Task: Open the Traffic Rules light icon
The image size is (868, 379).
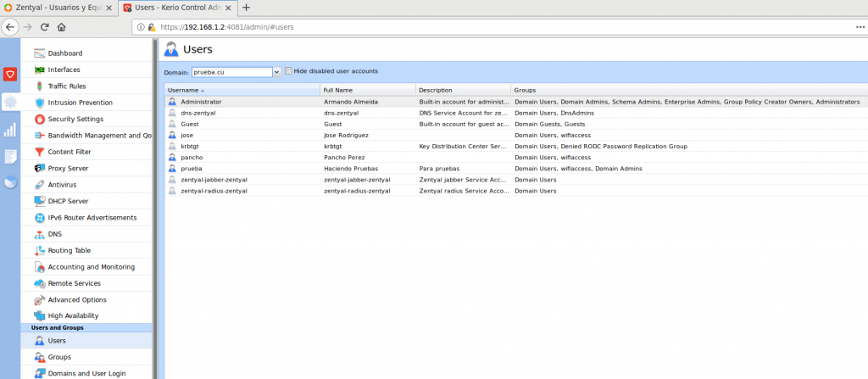Action: tap(39, 86)
